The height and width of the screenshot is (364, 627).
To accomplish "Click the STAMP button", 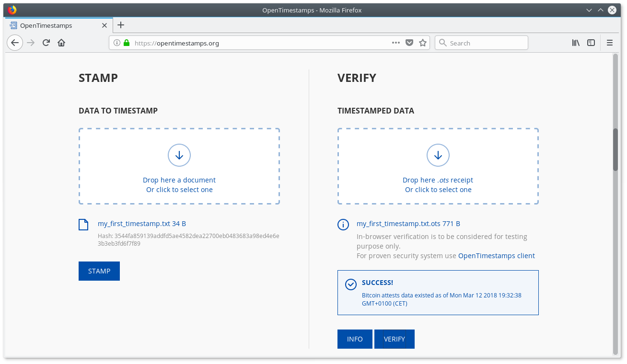I will 99,271.
